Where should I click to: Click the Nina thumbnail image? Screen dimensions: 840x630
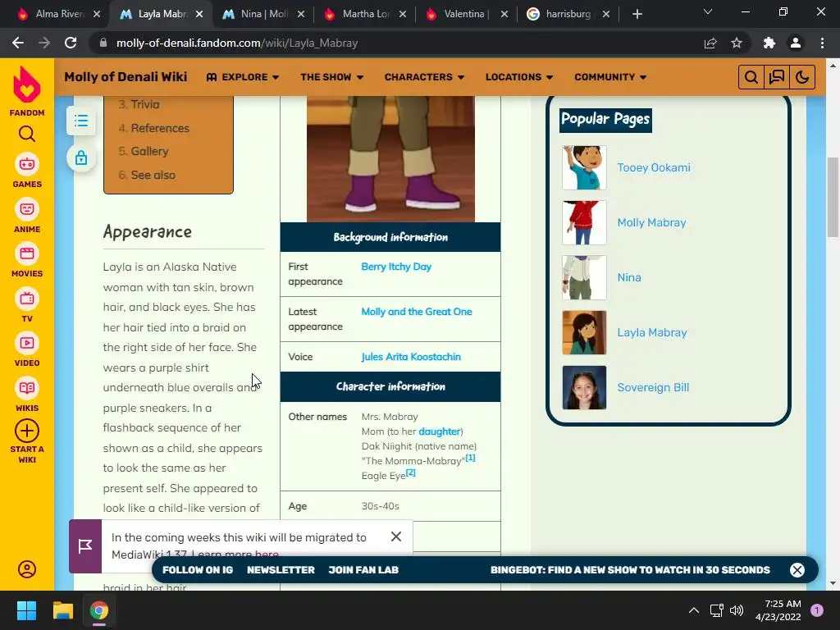click(584, 277)
